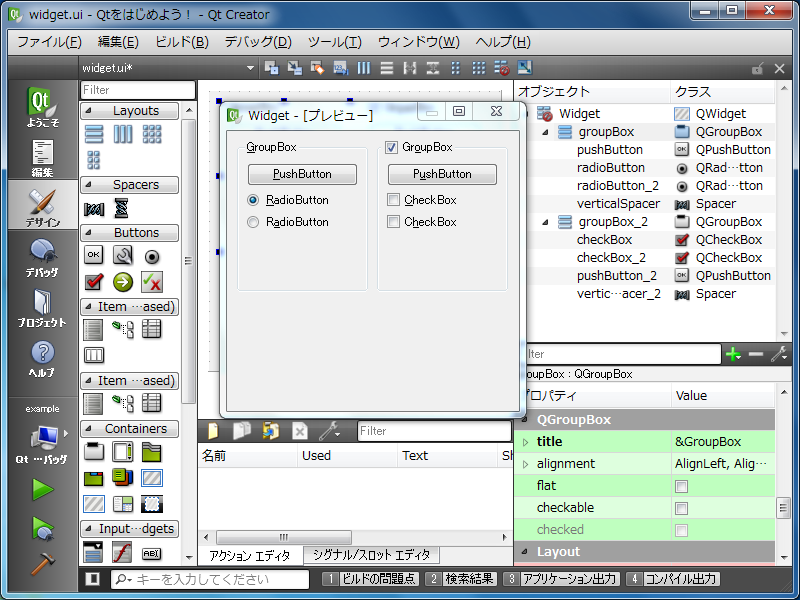Open the ビルド(B) menu
This screenshot has height=600, width=800.
click(181, 42)
